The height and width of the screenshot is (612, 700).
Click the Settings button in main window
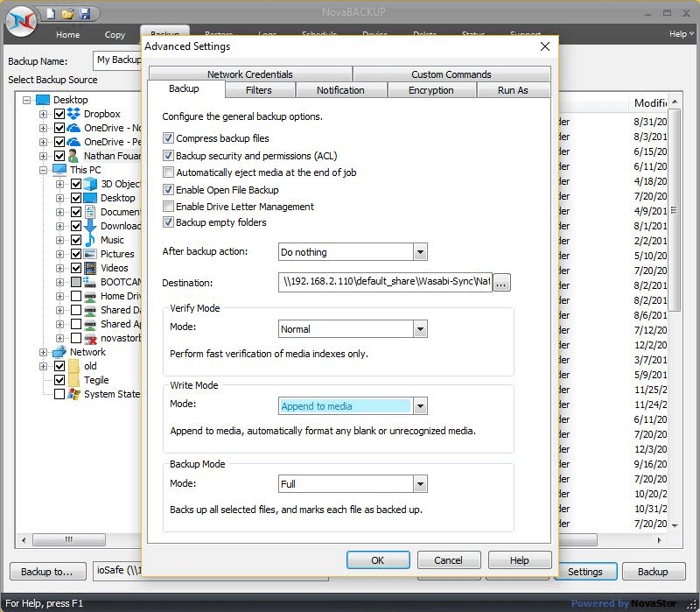[585, 572]
